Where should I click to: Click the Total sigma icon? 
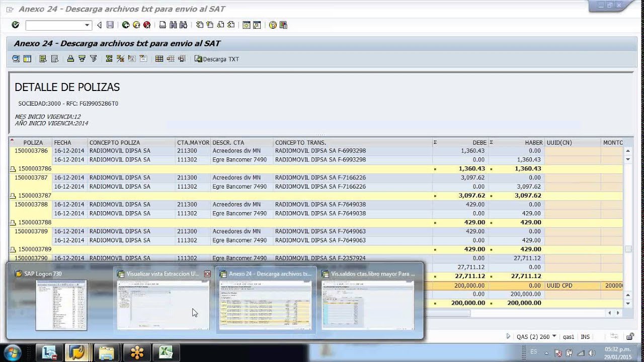coord(109,59)
